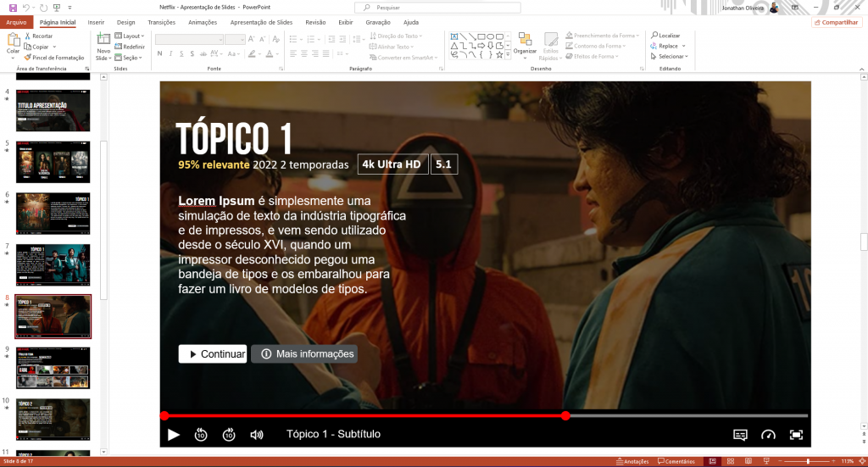Toggle the Comentários pane
The width and height of the screenshot is (868, 467).
pyautogui.click(x=676, y=461)
